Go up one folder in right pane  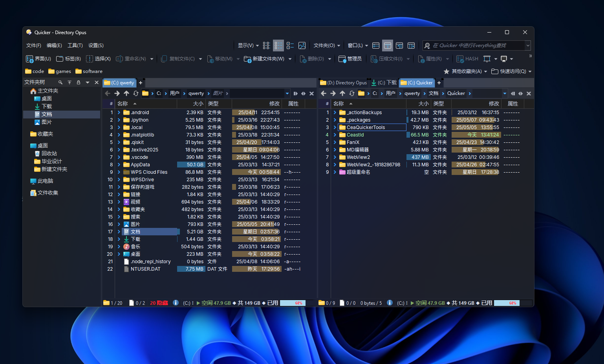pyautogui.click(x=342, y=93)
